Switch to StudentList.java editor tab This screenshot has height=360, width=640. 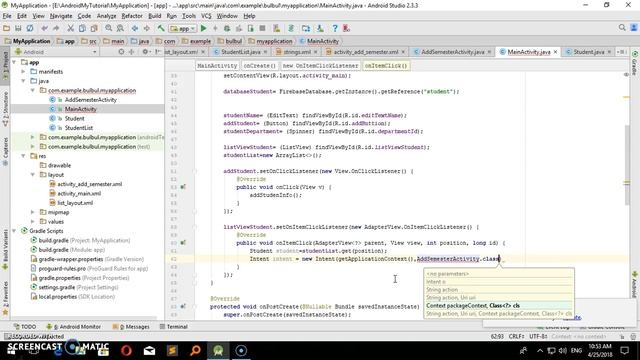[x=240, y=52]
